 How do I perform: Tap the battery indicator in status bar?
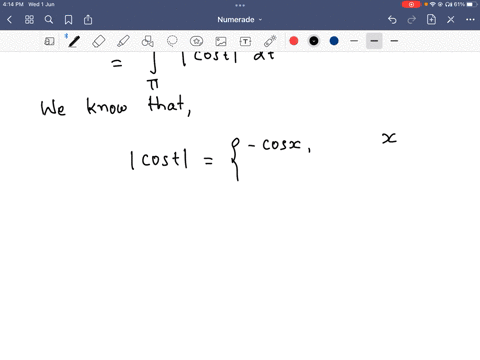point(471,4)
